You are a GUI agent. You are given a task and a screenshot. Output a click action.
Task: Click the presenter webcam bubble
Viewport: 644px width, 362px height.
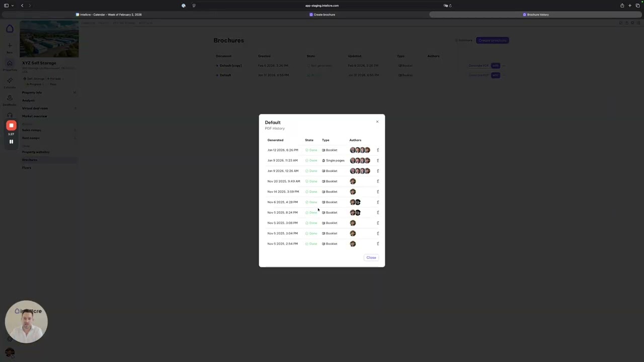pos(26,322)
